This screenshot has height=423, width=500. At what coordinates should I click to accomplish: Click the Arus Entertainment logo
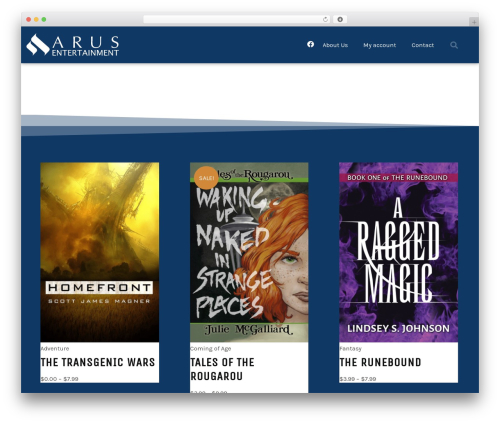[73, 45]
